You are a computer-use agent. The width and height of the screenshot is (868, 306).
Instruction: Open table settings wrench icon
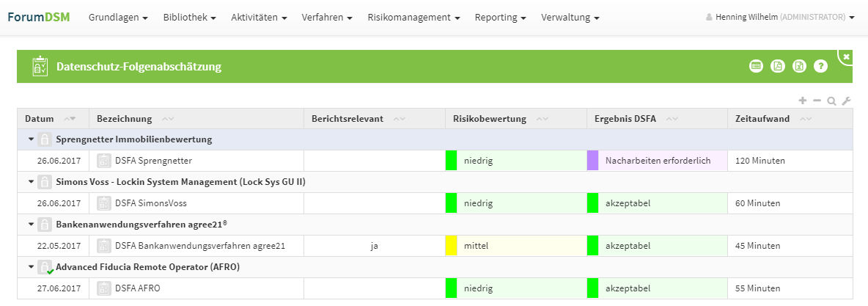click(x=846, y=101)
